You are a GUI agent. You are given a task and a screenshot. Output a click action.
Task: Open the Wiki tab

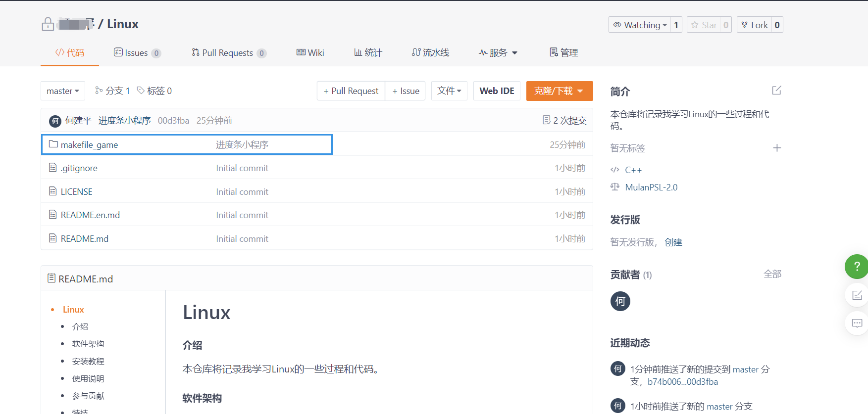pyautogui.click(x=310, y=52)
